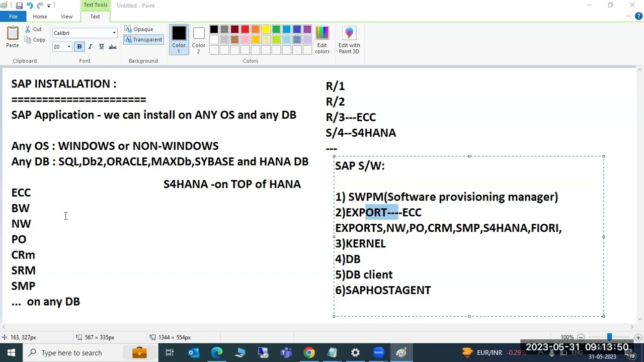Viewport: 644px width, 362px height.
Task: Open Paint Help question mark icon
Action: coord(638,17)
